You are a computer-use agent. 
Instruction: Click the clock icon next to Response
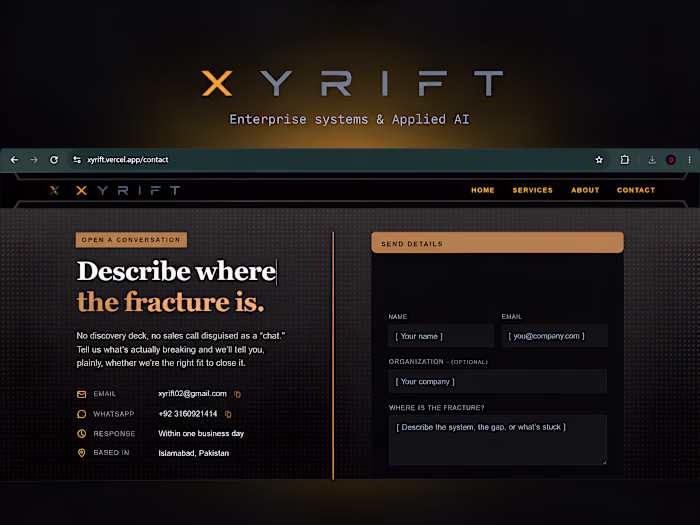(x=81, y=433)
